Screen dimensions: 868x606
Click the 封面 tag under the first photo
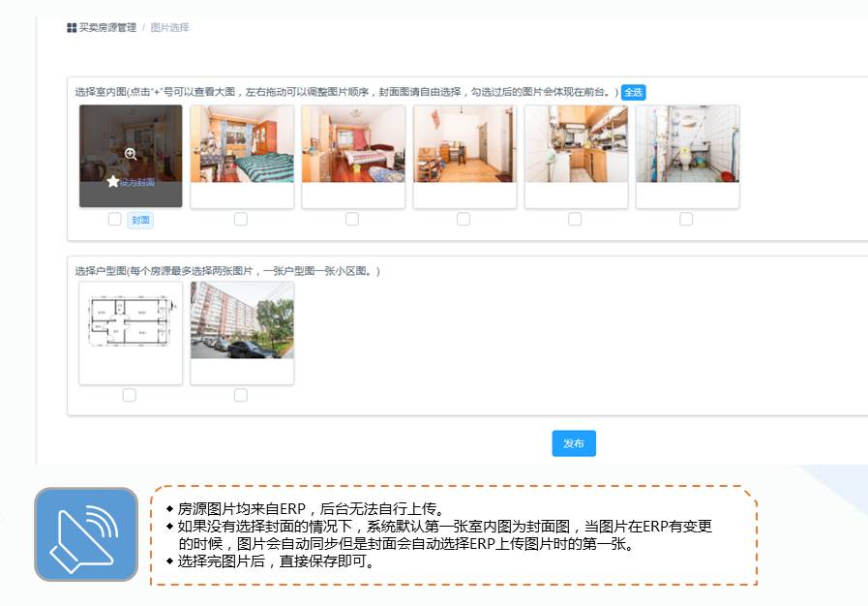click(x=140, y=220)
